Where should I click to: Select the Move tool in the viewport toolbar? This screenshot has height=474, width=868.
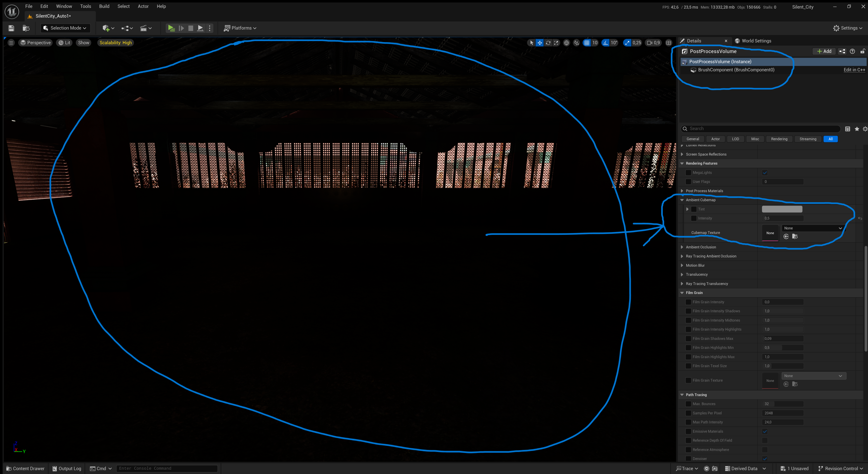pyautogui.click(x=540, y=43)
